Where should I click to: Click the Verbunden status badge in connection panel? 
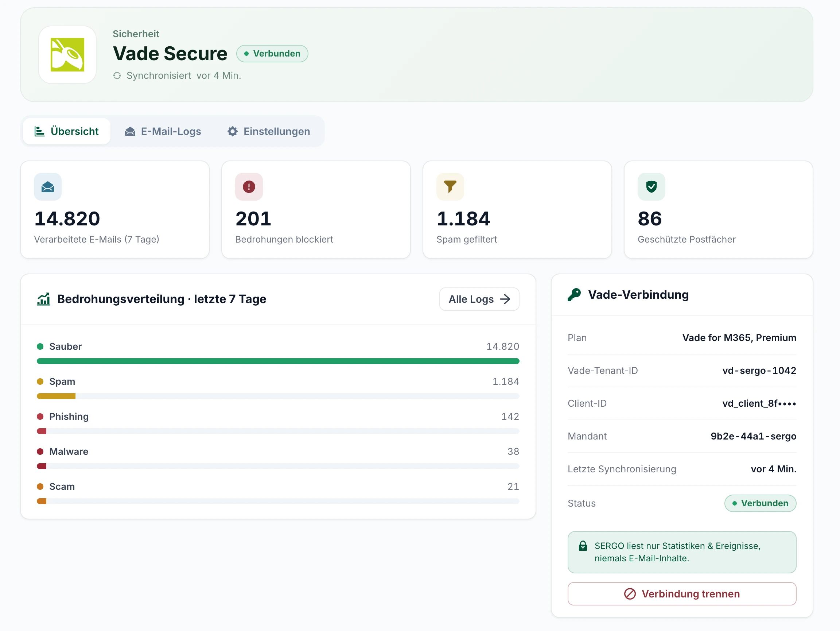pos(760,503)
